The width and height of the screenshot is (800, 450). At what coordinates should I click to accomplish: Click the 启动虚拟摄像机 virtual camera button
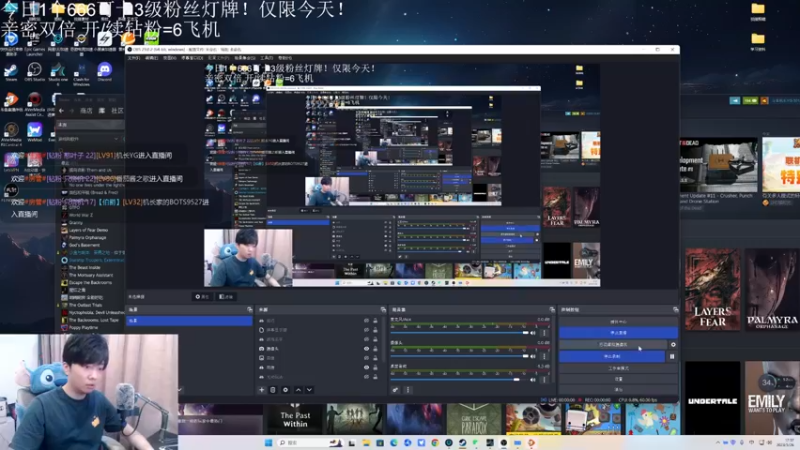pyautogui.click(x=613, y=344)
